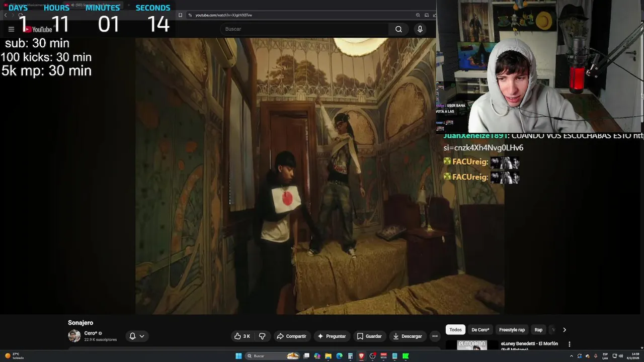Click the Windows taskbar search box

pyautogui.click(x=272, y=356)
